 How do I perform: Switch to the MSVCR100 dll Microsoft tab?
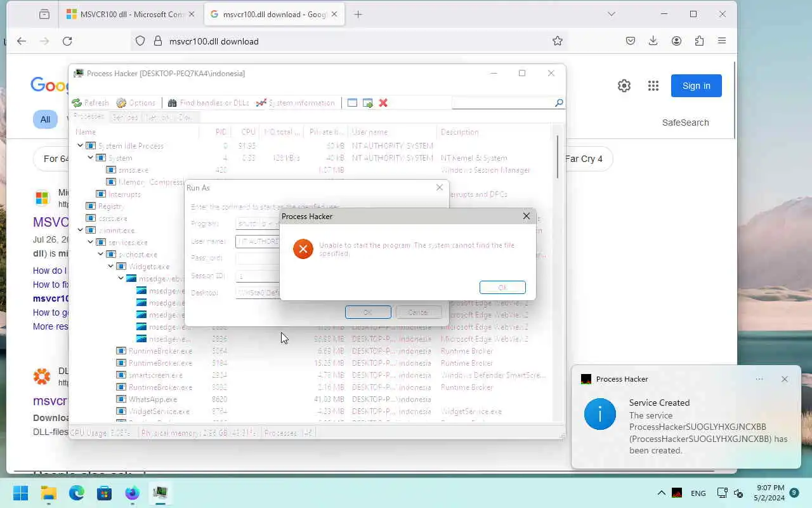pos(131,14)
